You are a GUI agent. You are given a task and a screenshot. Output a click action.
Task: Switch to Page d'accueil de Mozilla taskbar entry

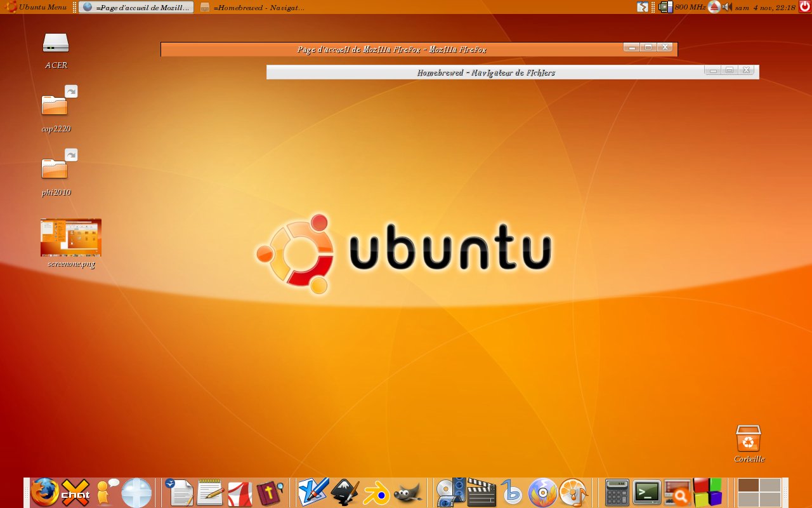point(136,7)
